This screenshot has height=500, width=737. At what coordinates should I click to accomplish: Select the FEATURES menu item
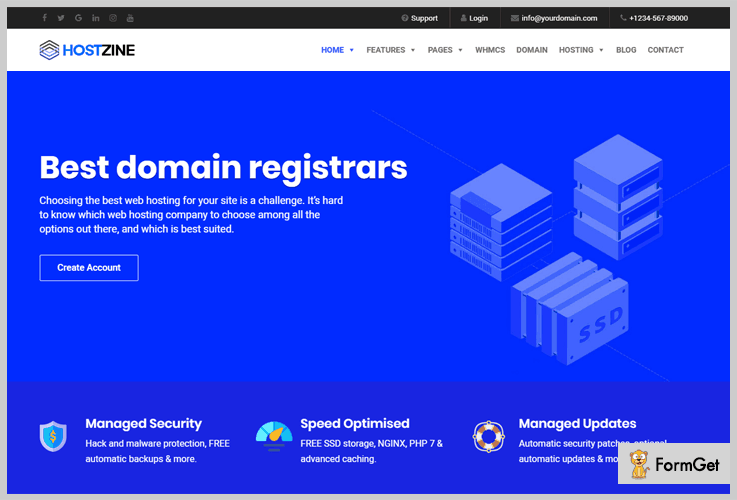coord(385,50)
